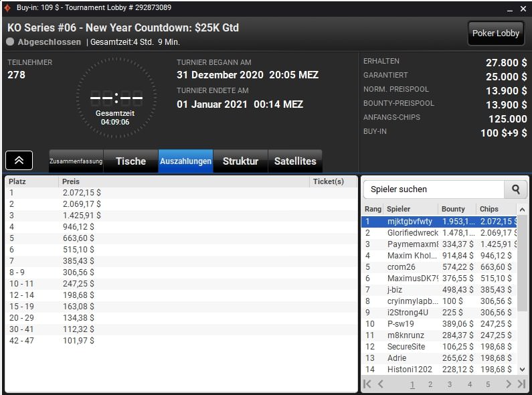Minimize the Tournament Lobby window

click(x=504, y=8)
